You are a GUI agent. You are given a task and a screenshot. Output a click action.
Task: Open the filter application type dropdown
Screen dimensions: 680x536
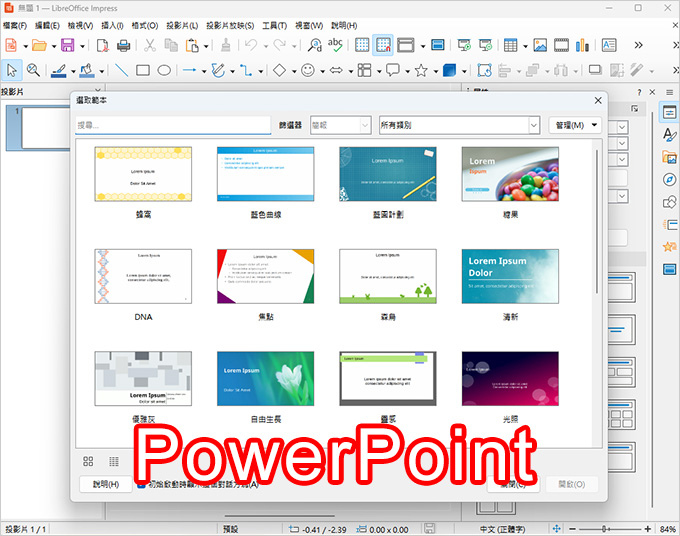pos(340,125)
